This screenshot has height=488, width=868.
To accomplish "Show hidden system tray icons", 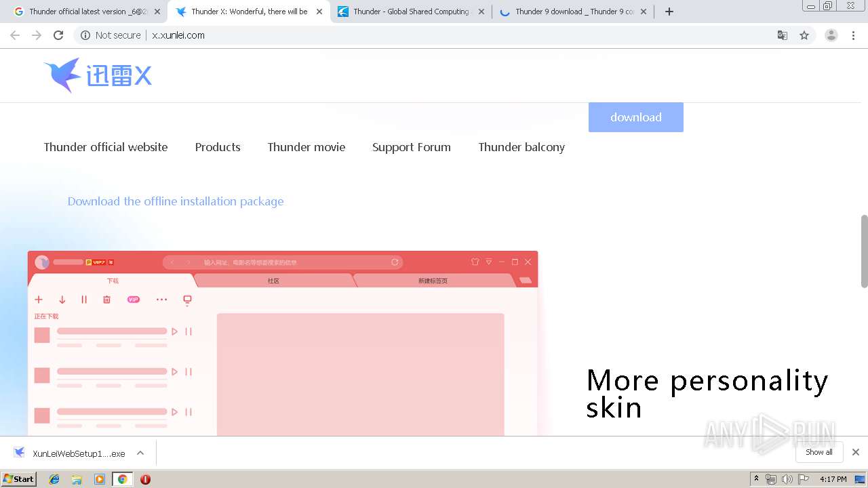I will pyautogui.click(x=756, y=479).
